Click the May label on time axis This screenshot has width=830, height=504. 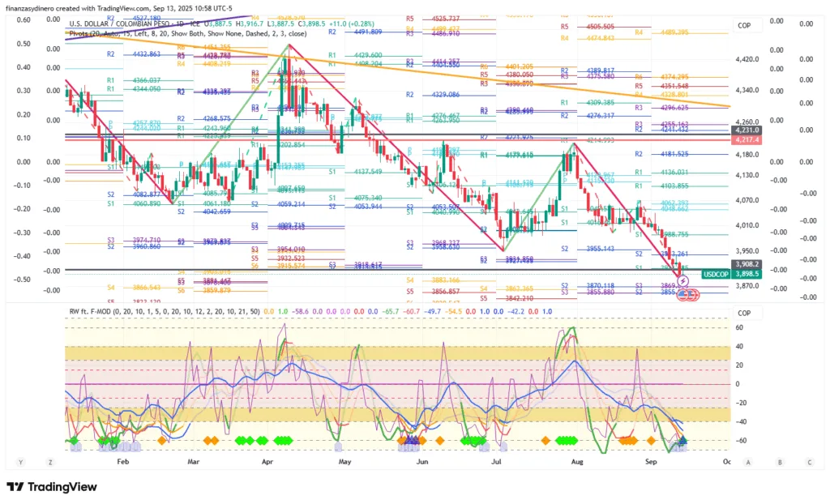(344, 462)
